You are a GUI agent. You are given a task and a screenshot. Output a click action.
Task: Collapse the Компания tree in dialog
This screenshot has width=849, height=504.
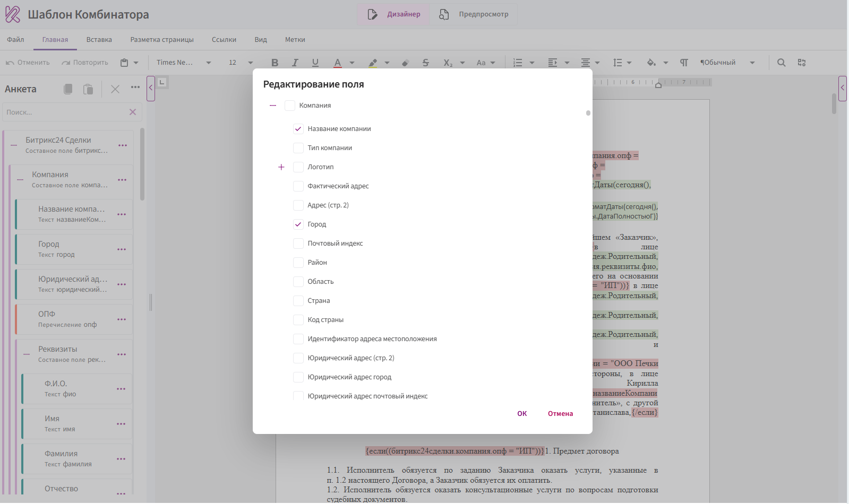273,106
